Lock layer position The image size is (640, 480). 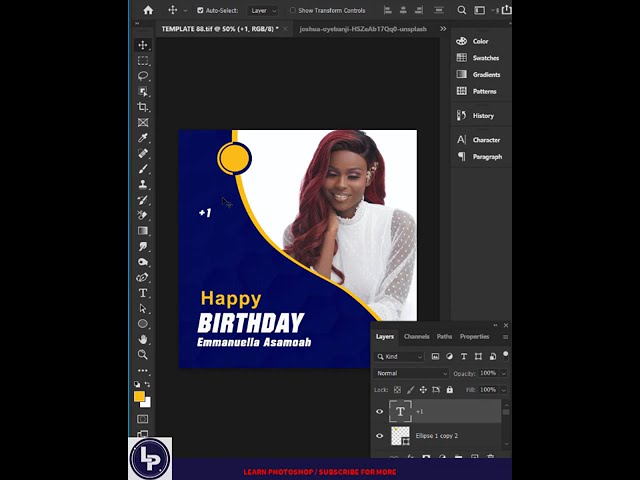click(423, 390)
